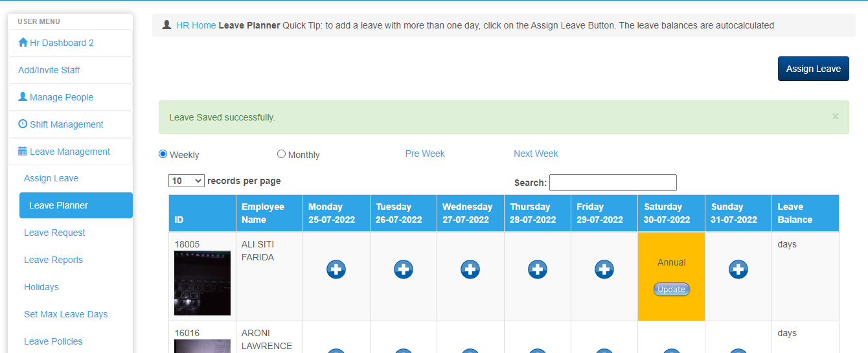Open Leave Reports in the sidebar
The width and height of the screenshot is (868, 353).
[53, 260]
